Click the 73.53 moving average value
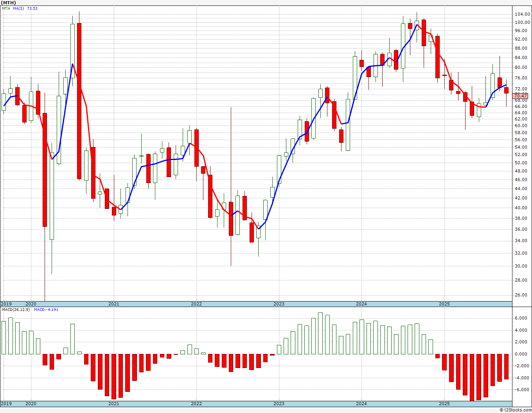The height and width of the screenshot is (413, 532). [32, 8]
